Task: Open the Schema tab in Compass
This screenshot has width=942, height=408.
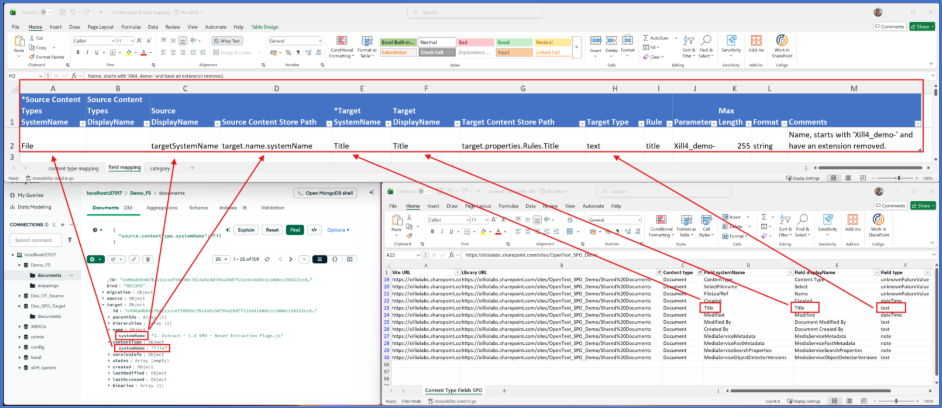Action: point(199,207)
